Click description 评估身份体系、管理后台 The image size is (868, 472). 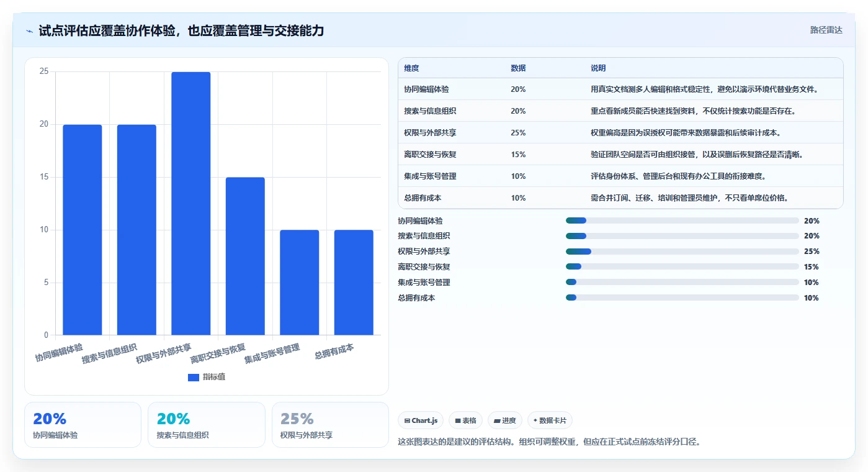coord(632,176)
